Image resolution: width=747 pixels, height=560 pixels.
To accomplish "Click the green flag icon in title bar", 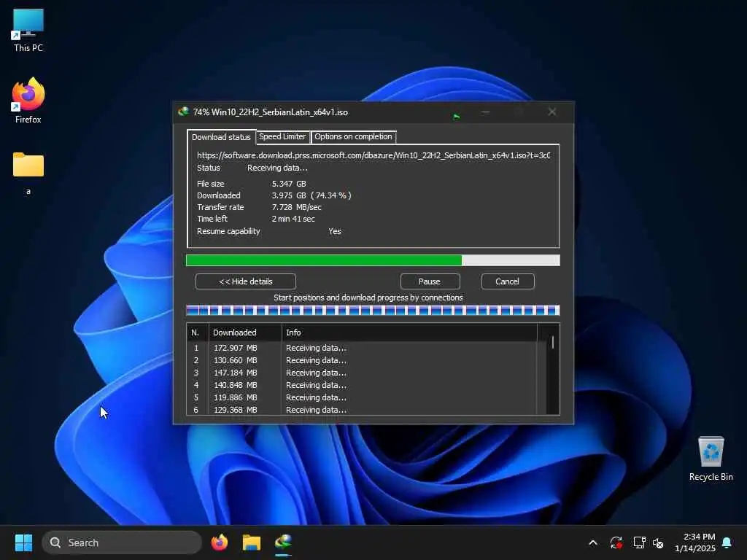I will 457,116.
